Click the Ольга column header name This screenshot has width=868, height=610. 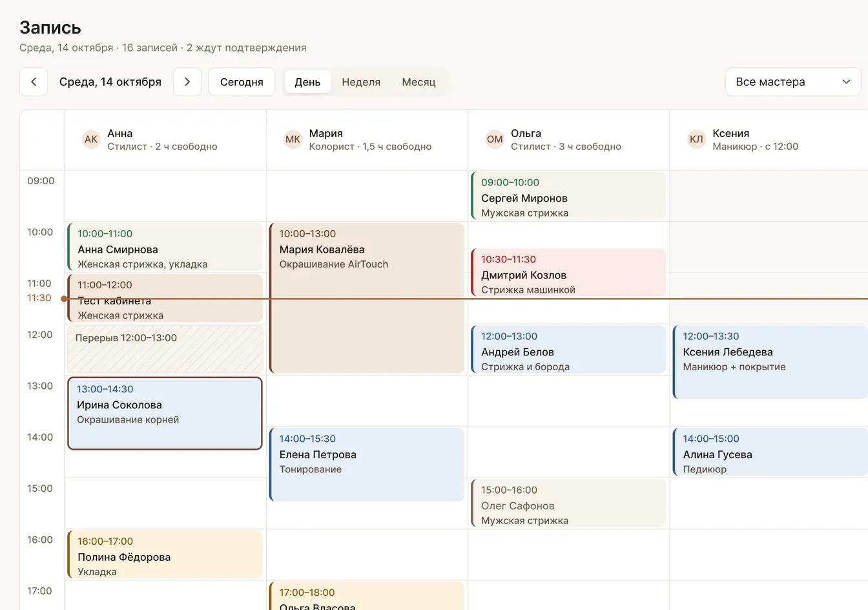526,133
